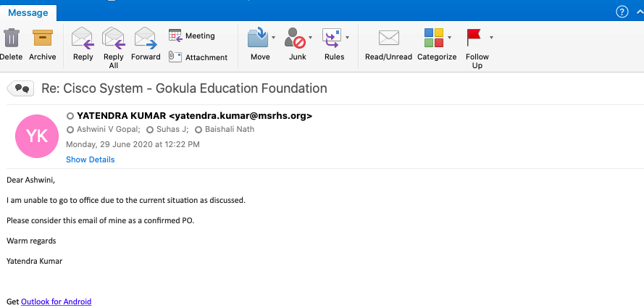Image resolution: width=644 pixels, height=308 pixels.
Task: Archive this email message
Action: pos(43,38)
